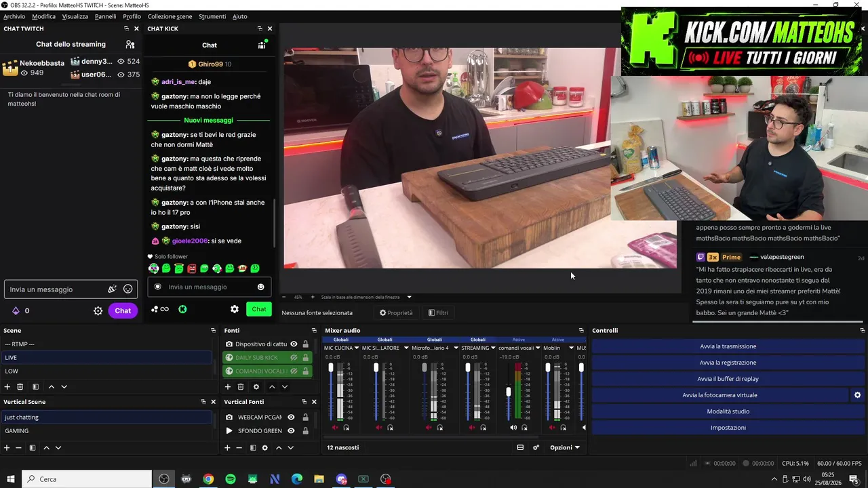Add a new source in Fonti panel
868x488 pixels.
[228, 386]
